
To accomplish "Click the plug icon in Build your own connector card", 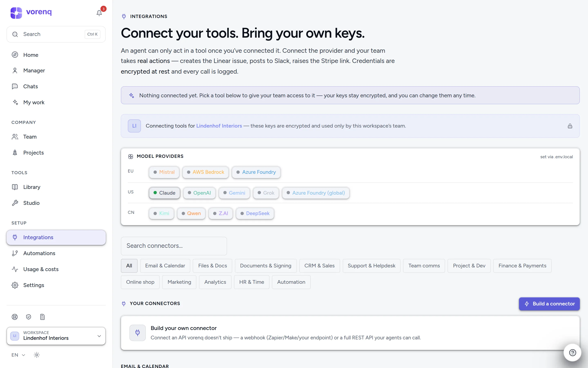I will [x=138, y=333].
